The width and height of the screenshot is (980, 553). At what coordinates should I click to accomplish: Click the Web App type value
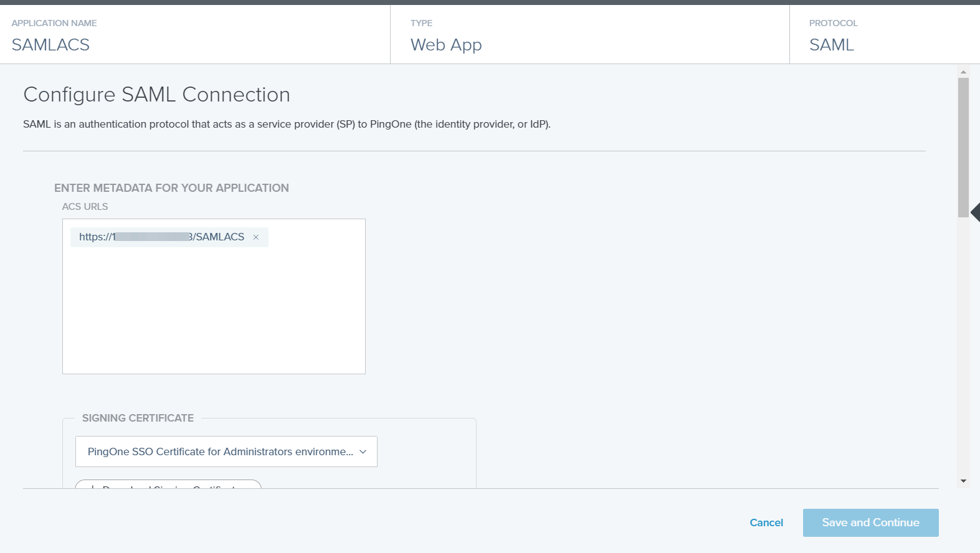click(446, 45)
